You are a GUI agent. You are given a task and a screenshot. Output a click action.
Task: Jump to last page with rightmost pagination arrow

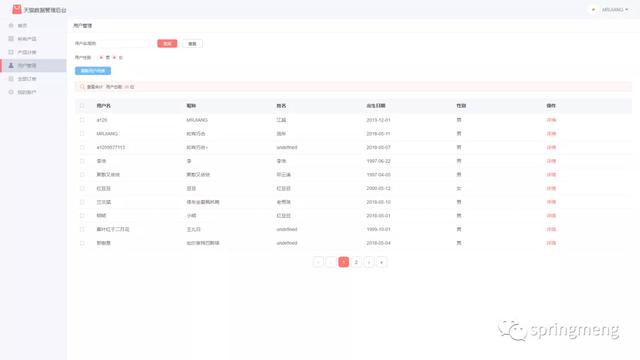(382, 262)
